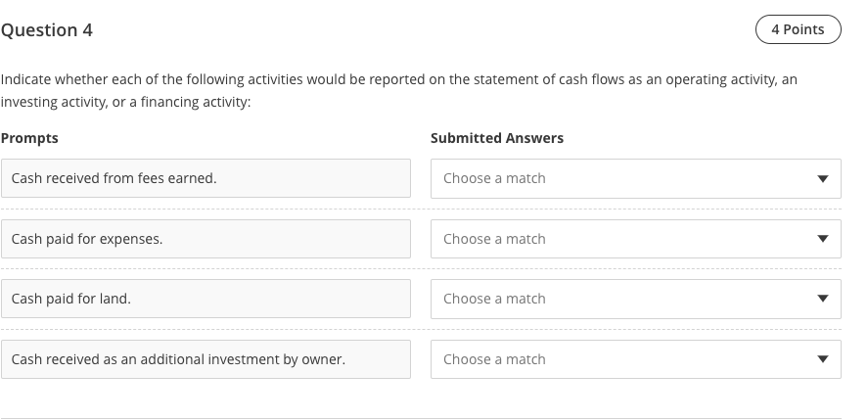Click the solid rule below the question
868x420 pixels.
click(x=421, y=418)
